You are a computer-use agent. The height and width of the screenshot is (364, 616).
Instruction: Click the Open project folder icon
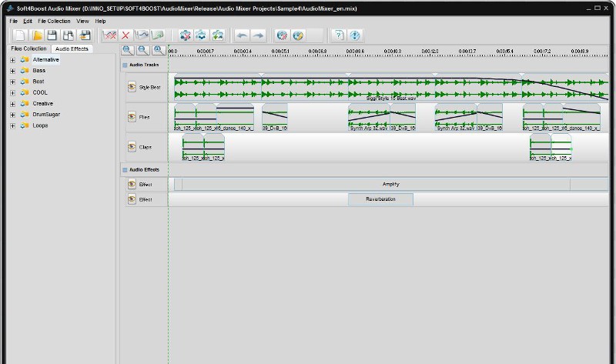[37, 35]
